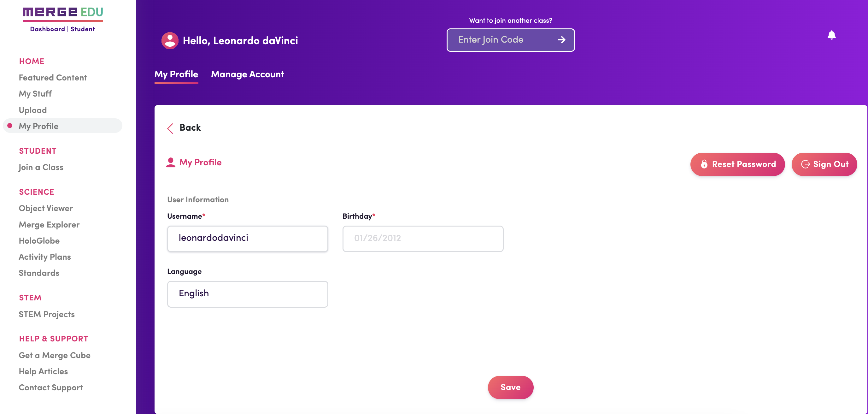Screen dimensions: 868x414
Task: Go to Join a Class
Action: pyautogui.click(x=41, y=167)
